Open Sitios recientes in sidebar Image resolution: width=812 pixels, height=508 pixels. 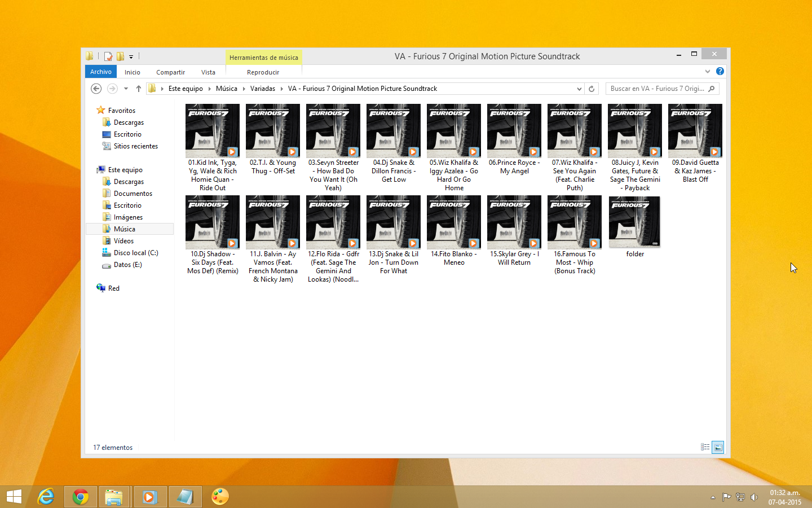click(135, 146)
